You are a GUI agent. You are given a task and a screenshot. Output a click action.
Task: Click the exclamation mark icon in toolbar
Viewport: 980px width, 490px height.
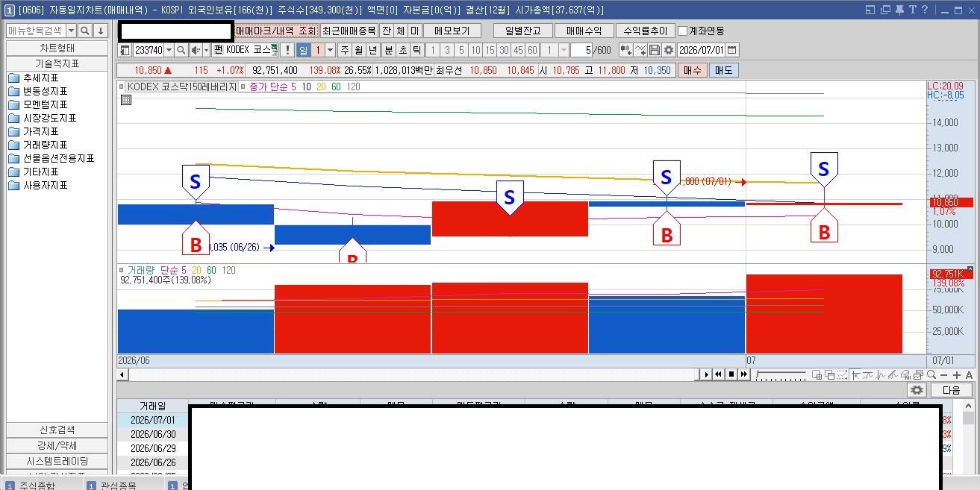point(287,50)
